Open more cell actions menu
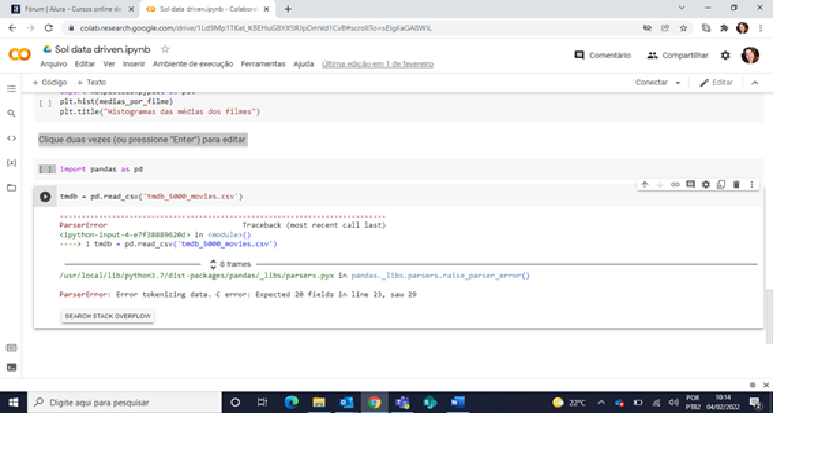Image resolution: width=819 pixels, height=460 pixels. (x=752, y=184)
